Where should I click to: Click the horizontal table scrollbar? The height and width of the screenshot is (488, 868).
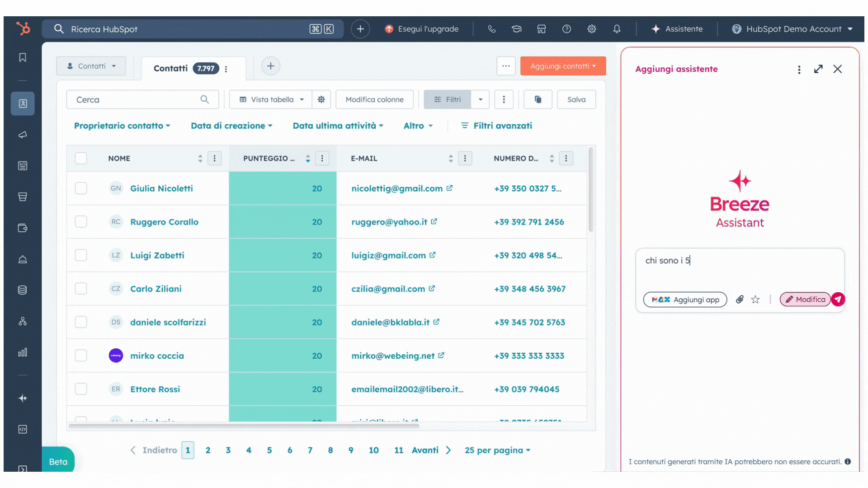coord(244,426)
